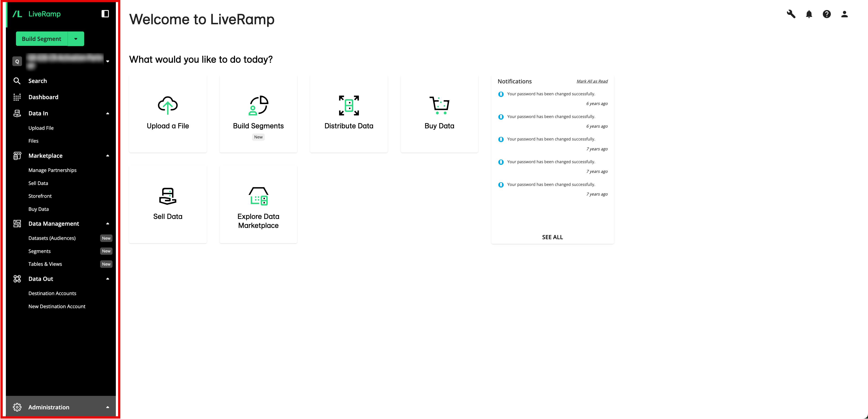This screenshot has height=419, width=868.
Task: Click the Distribute Data arrows icon
Action: pyautogui.click(x=349, y=105)
